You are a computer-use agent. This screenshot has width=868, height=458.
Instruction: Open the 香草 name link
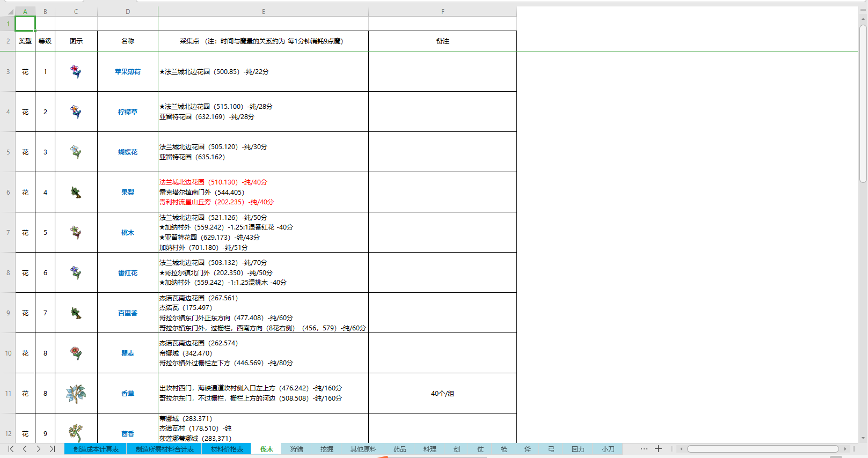128,393
